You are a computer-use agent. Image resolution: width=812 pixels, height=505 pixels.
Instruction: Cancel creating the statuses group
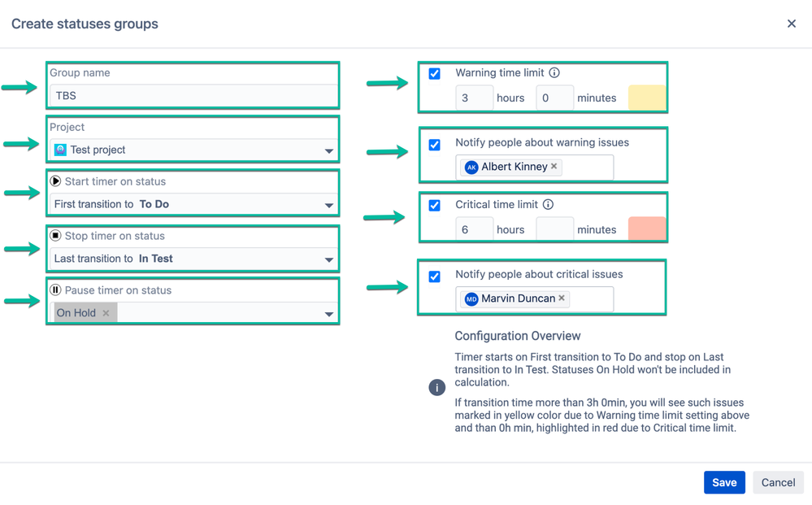pyautogui.click(x=778, y=482)
